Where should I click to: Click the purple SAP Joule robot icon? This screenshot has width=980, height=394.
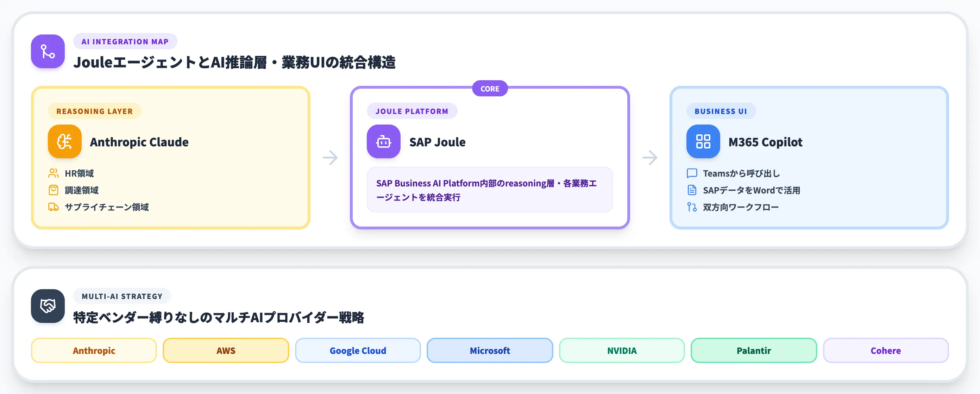(383, 141)
